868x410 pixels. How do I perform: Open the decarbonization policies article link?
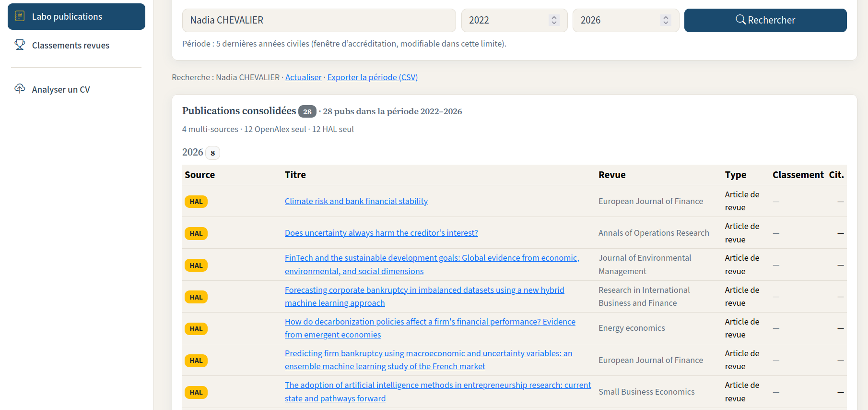pos(430,328)
